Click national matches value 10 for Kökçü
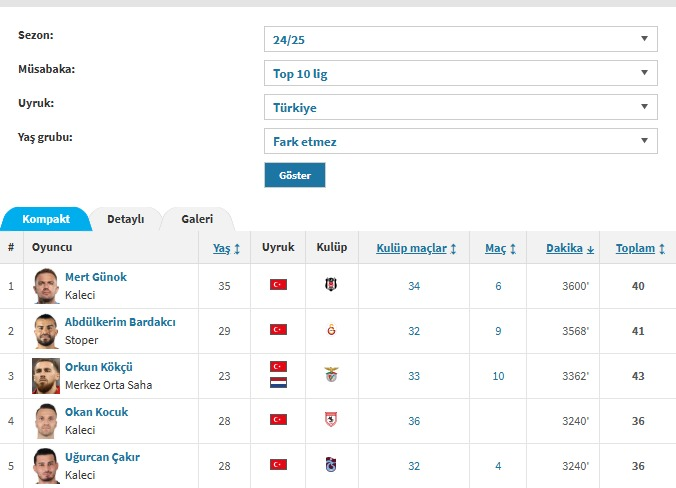Screen dimensions: 676x488 (498, 376)
